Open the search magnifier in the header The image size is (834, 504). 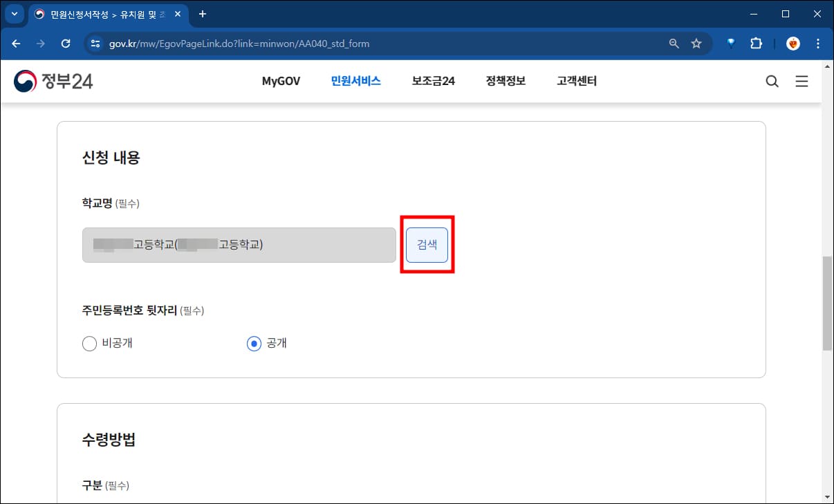point(772,81)
